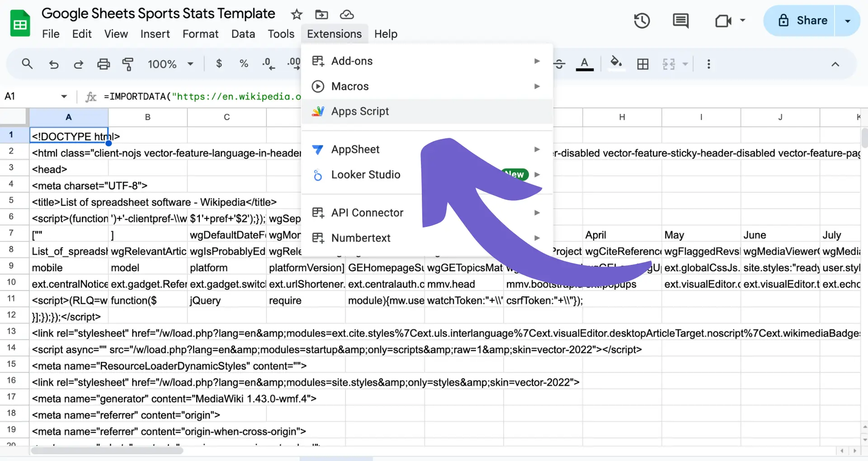Click the Apps Script icon
868x461 pixels.
tap(318, 111)
